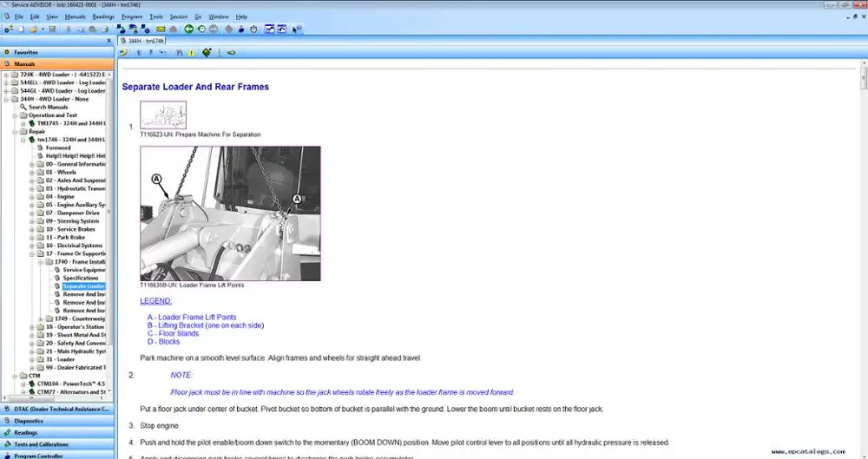Click the LEGEND link
Viewport: 868px width, 459px height.
155,301
